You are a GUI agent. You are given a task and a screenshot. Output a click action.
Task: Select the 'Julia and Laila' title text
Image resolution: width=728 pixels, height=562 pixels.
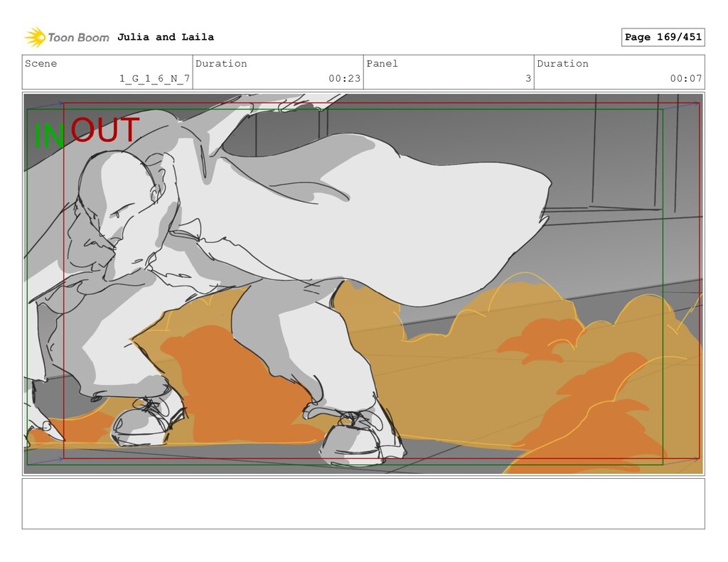[165, 37]
